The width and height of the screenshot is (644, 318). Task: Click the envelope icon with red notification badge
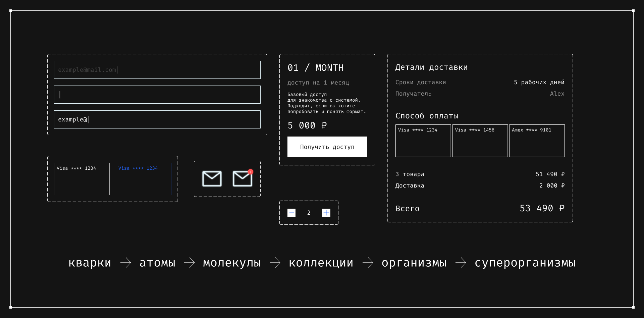(242, 179)
